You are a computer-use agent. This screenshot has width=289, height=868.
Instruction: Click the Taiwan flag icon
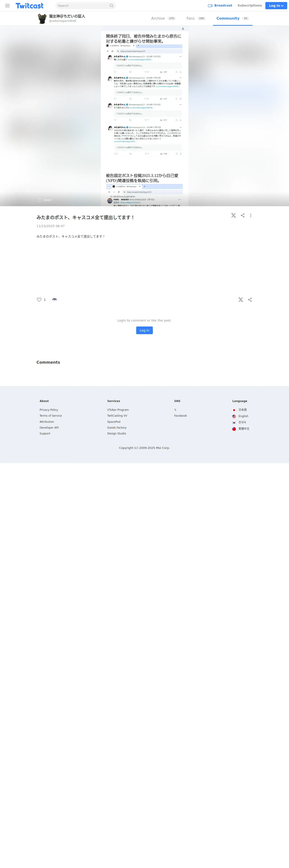234,429
